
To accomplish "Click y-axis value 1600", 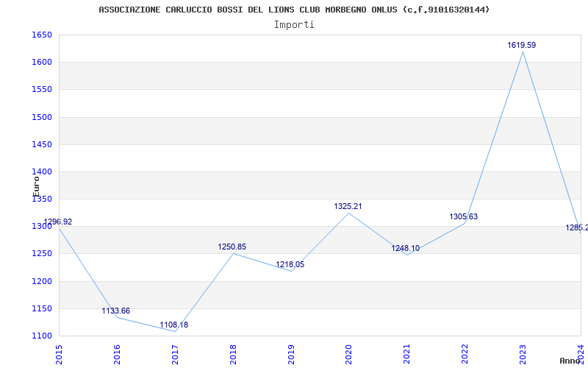I will (42, 63).
